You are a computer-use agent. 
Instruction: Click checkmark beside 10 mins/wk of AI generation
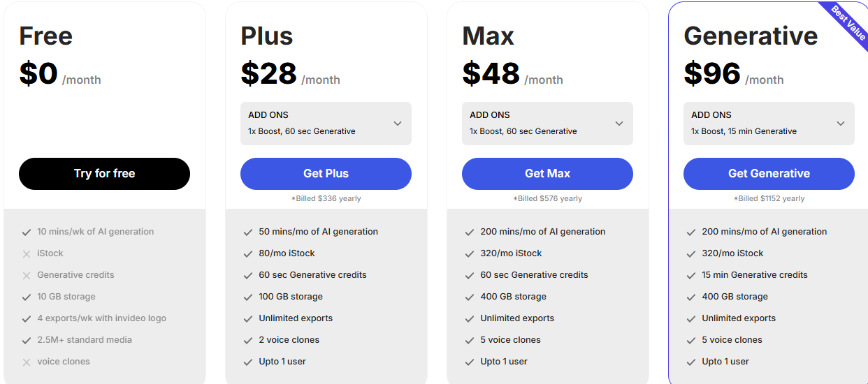27,232
